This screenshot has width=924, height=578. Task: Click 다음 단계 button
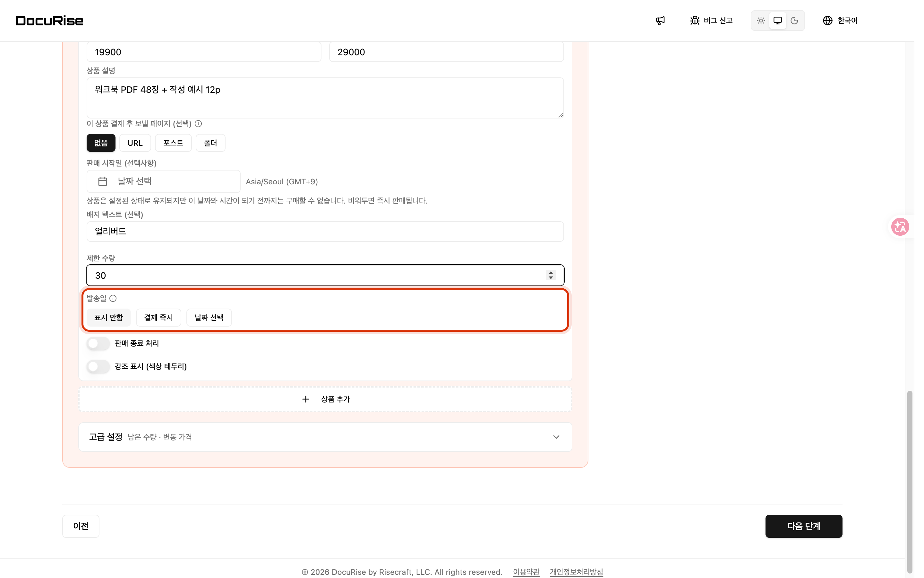804,526
